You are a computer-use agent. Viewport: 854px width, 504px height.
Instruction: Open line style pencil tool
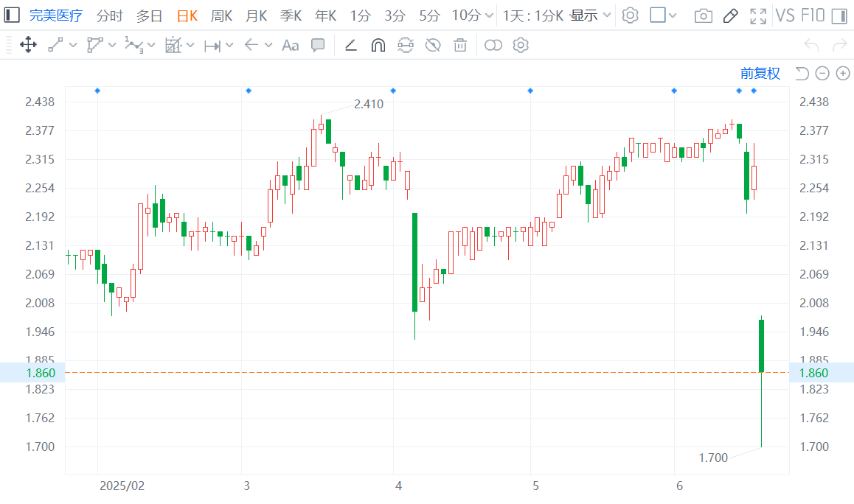pyautogui.click(x=351, y=45)
